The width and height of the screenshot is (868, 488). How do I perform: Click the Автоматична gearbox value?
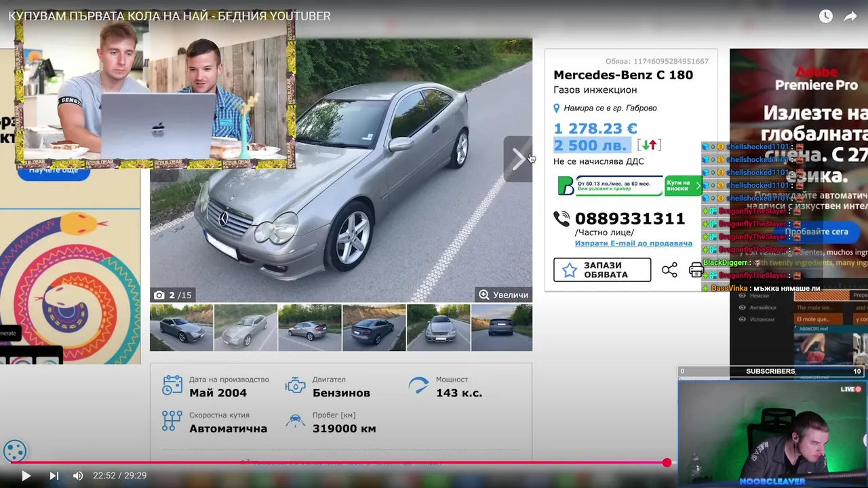228,428
